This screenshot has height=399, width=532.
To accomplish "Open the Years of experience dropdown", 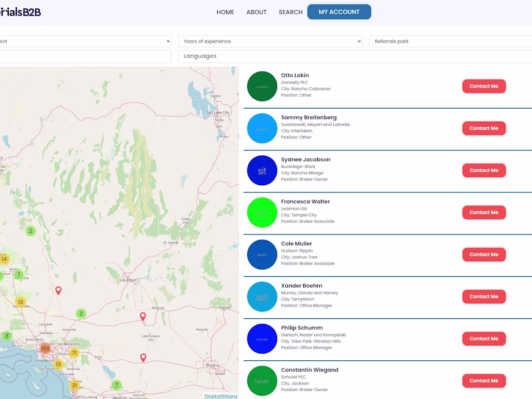I will [270, 41].
